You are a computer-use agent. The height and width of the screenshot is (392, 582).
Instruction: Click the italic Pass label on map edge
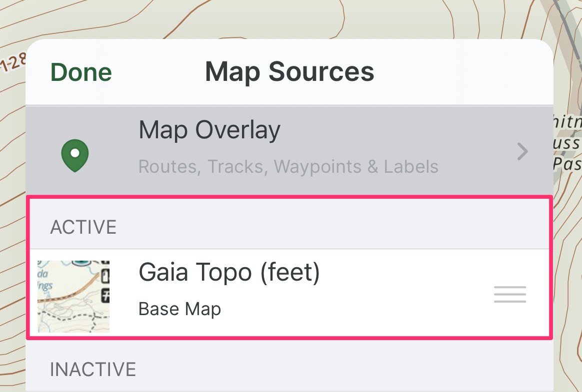(567, 164)
